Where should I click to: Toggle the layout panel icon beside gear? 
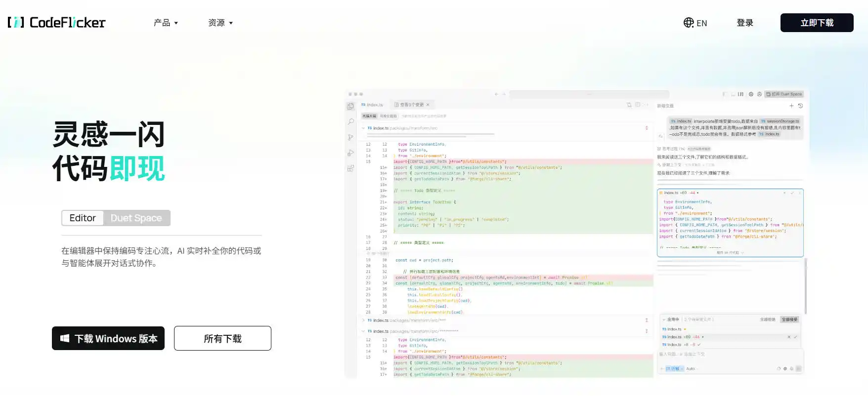740,94
